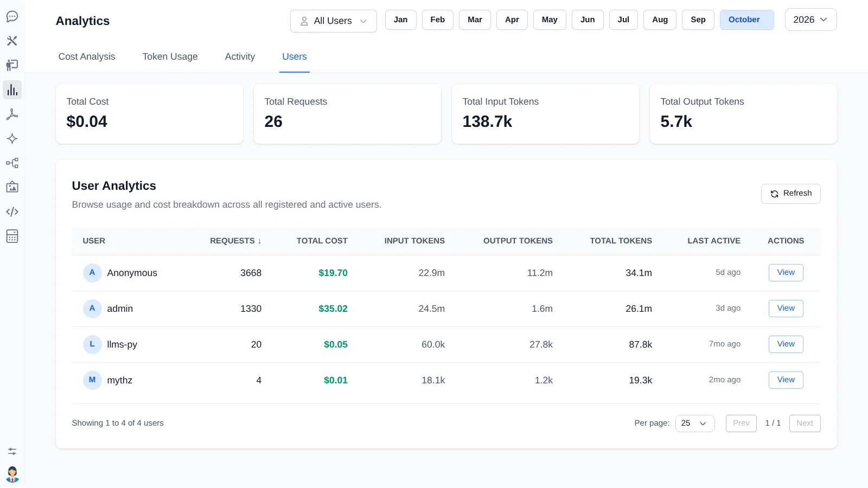View details for the admin user
Viewport: 868px width, 488px height.
pyautogui.click(x=786, y=309)
